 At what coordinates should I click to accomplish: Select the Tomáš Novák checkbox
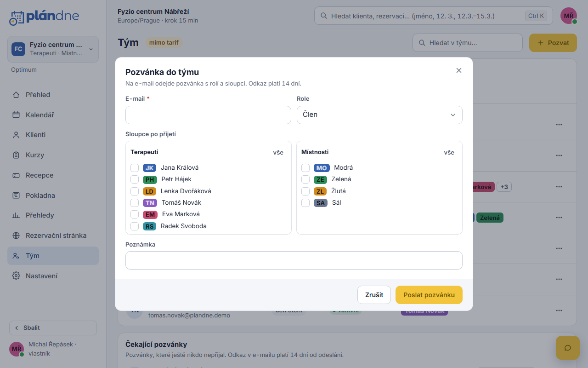coord(135,203)
